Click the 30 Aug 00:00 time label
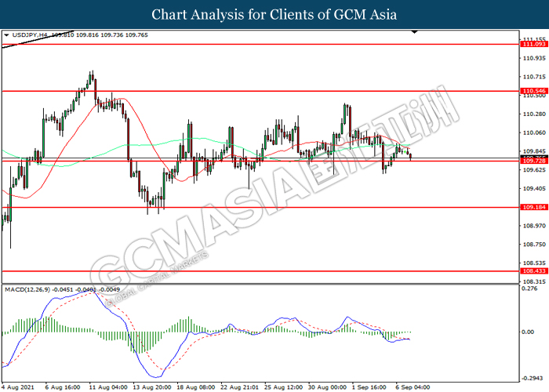 click(327, 387)
